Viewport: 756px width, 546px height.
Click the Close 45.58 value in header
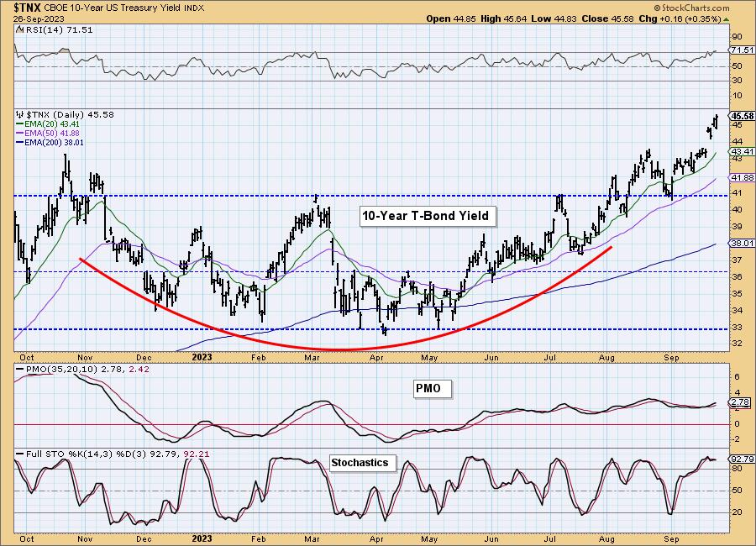coord(607,18)
